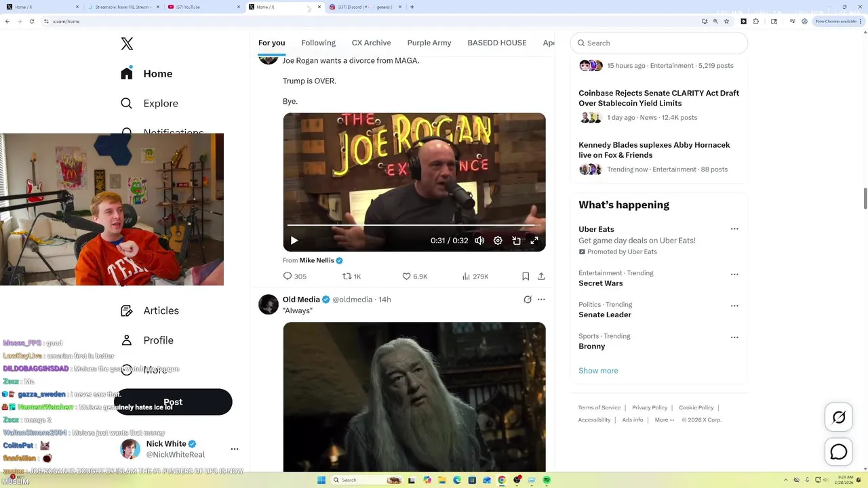Open Bronny trending topic
The height and width of the screenshot is (488, 868).
tap(591, 346)
